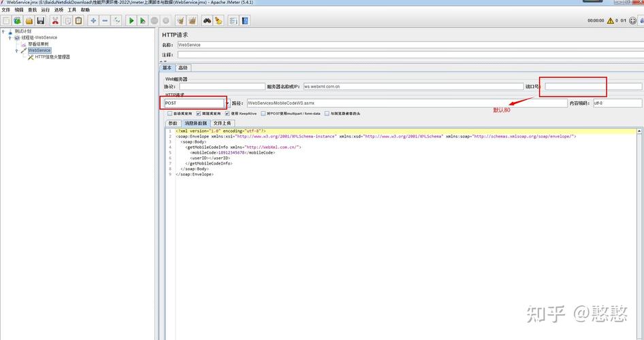
Task: Click the Reset search icon
Action: click(x=219, y=20)
